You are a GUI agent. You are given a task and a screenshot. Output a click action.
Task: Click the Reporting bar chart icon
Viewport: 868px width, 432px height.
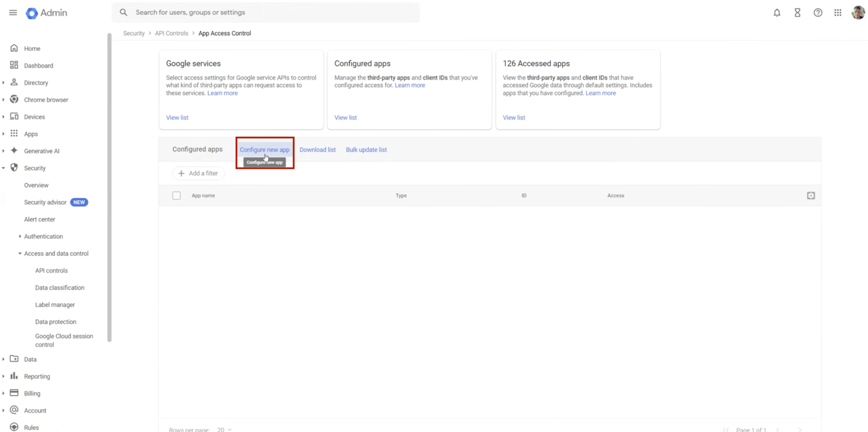(x=14, y=376)
